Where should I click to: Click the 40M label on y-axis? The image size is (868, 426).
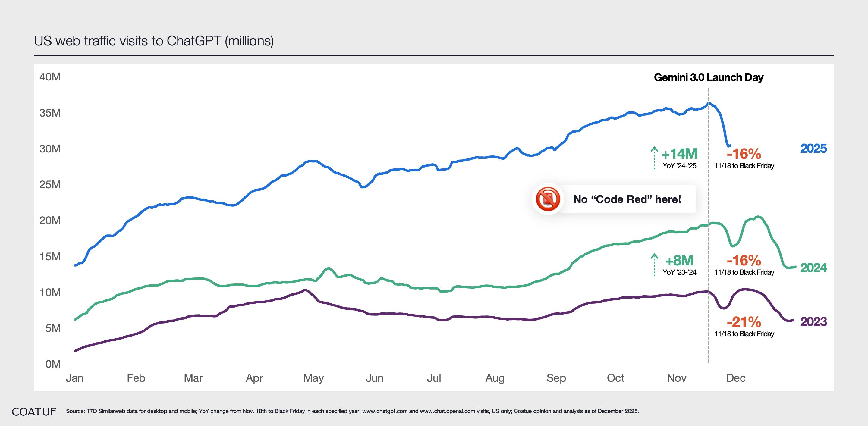click(x=50, y=77)
